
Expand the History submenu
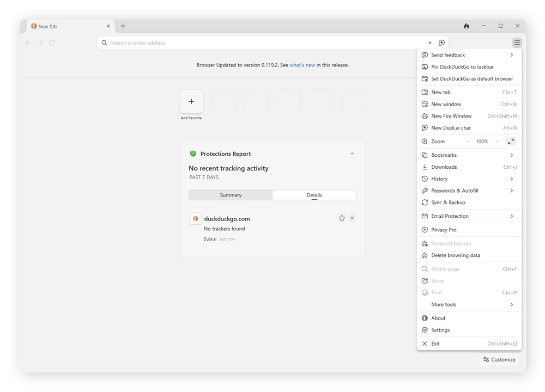(469, 179)
